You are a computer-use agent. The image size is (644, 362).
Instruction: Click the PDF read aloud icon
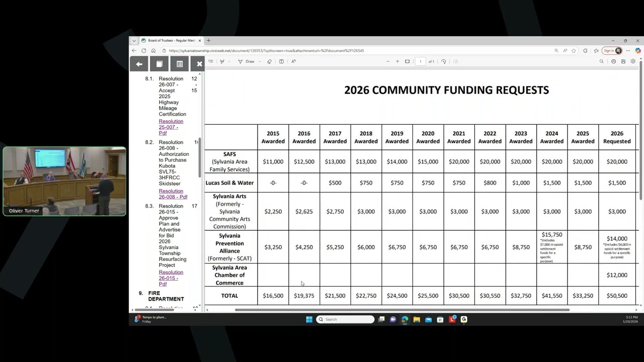293,61
